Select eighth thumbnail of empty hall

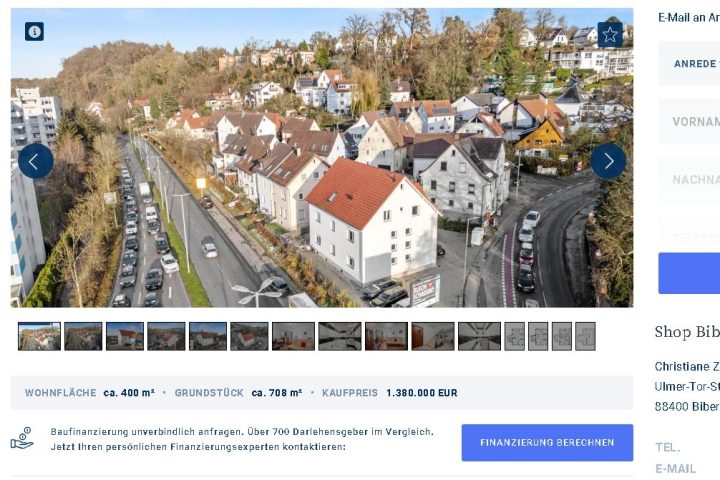tap(340, 336)
